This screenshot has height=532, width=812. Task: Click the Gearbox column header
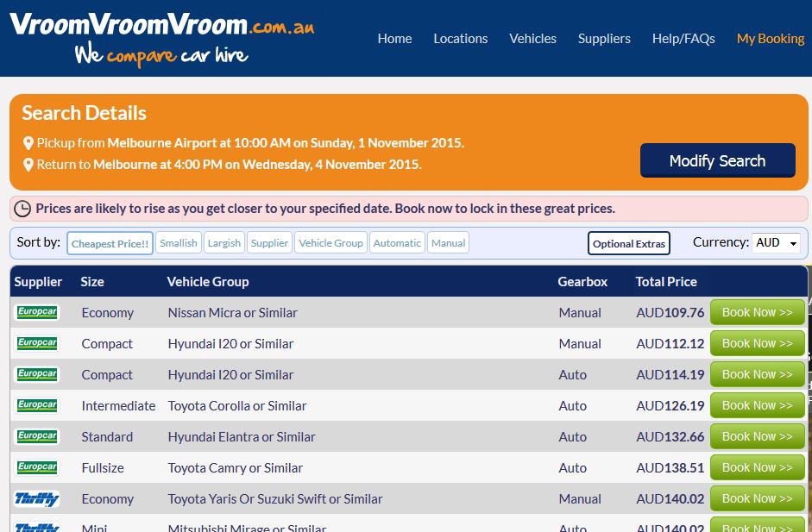click(582, 282)
